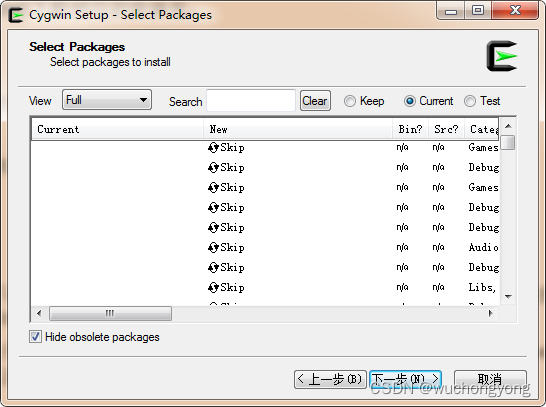The width and height of the screenshot is (546, 407).
Task: Maximize the Cygwin Setup window
Action: [x=478, y=10]
